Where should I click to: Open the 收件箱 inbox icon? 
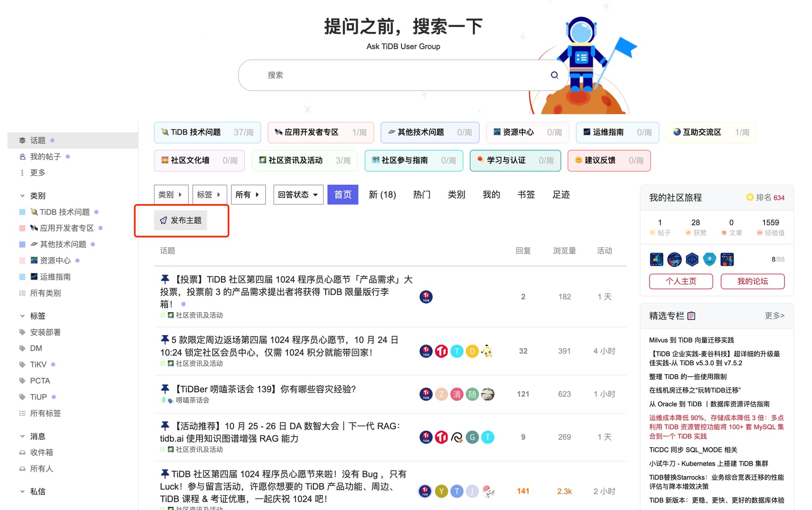coord(22,452)
